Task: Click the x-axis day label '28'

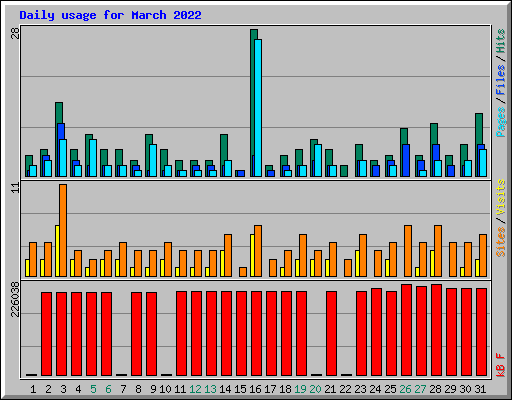Action: pos(435,389)
